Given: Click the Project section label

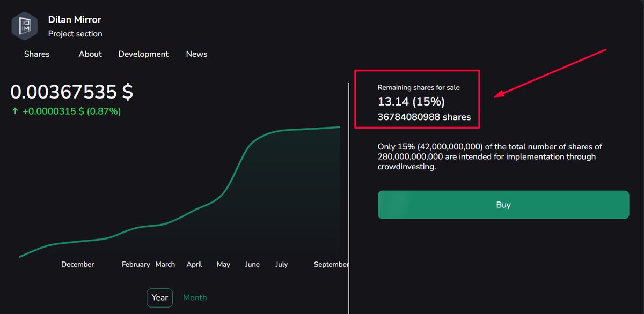Looking at the screenshot, I should click(75, 33).
